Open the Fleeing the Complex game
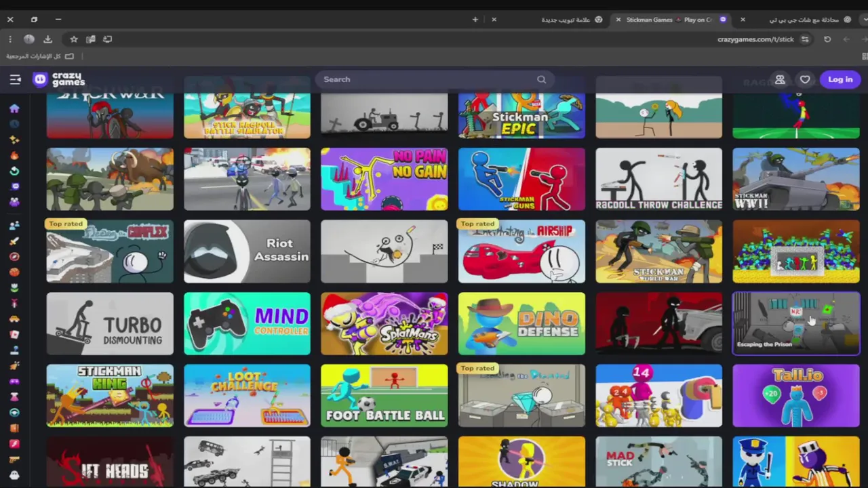 click(110, 251)
